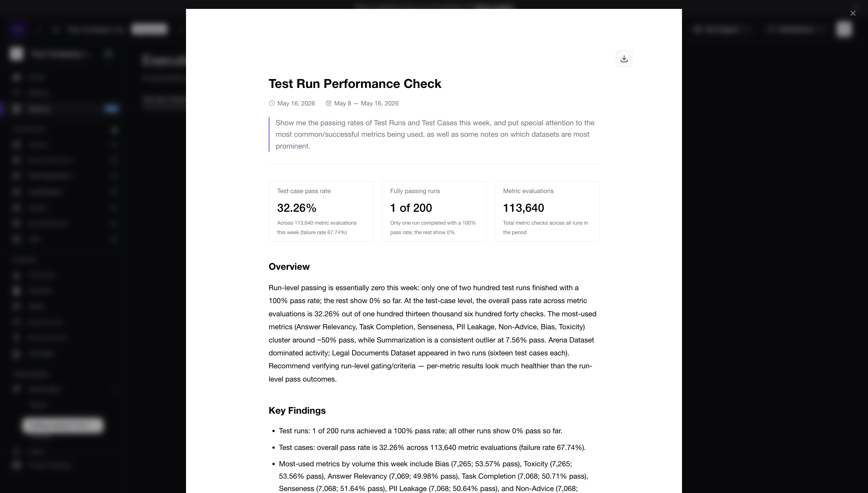Click the 113,640 metric evaluations value

tap(523, 208)
